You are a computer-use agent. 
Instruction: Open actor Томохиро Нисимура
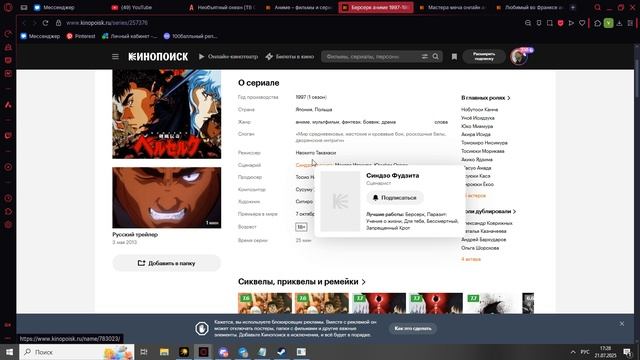(x=484, y=143)
